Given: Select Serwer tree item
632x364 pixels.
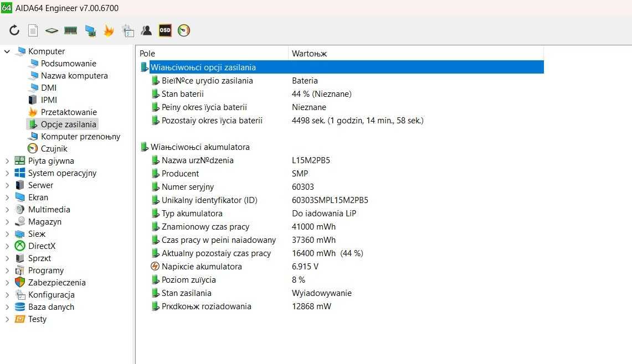Looking at the screenshot, I should (x=40, y=185).
